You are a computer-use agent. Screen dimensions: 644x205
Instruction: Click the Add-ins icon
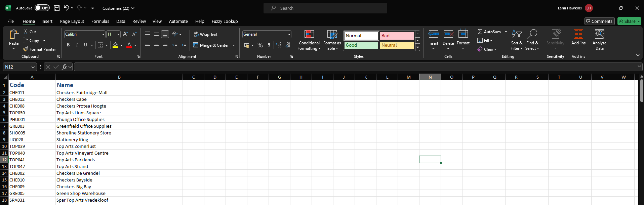tap(578, 34)
